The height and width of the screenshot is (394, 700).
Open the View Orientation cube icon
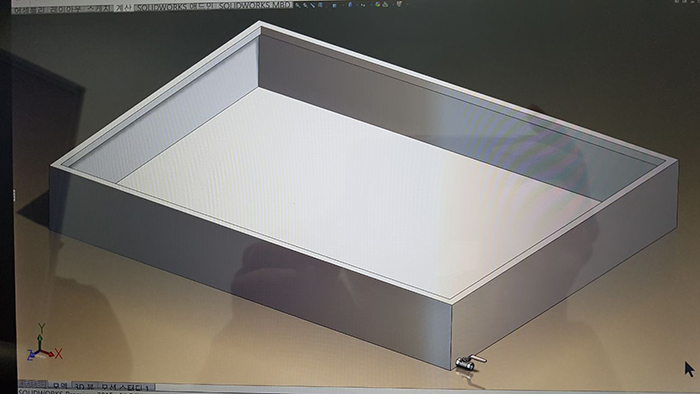pos(335,5)
